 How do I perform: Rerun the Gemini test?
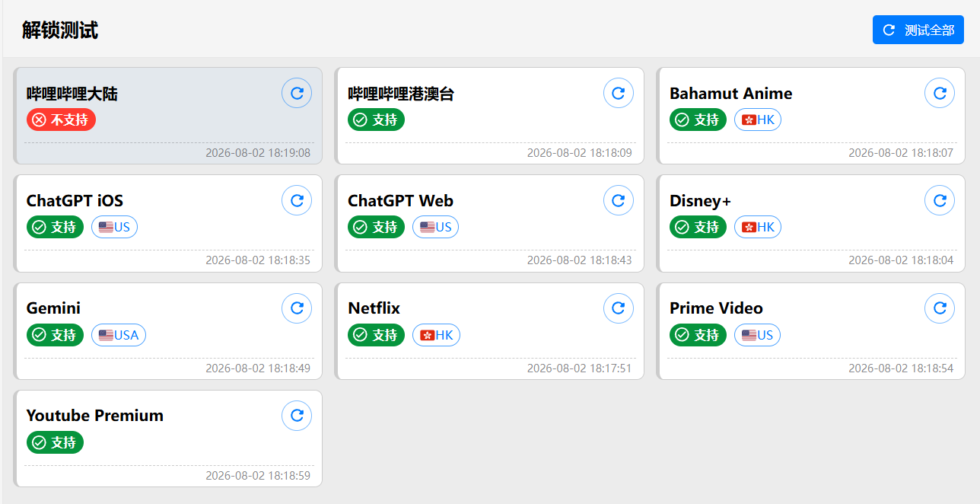coord(297,308)
